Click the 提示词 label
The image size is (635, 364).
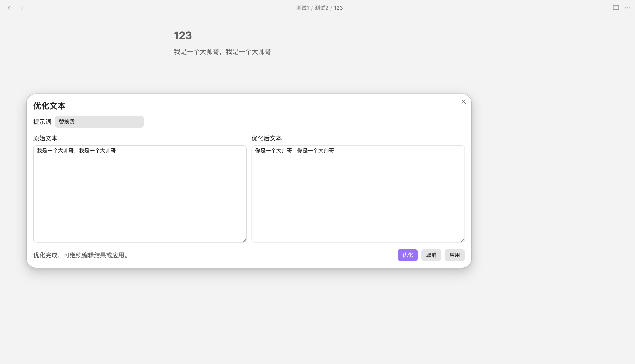click(x=42, y=122)
